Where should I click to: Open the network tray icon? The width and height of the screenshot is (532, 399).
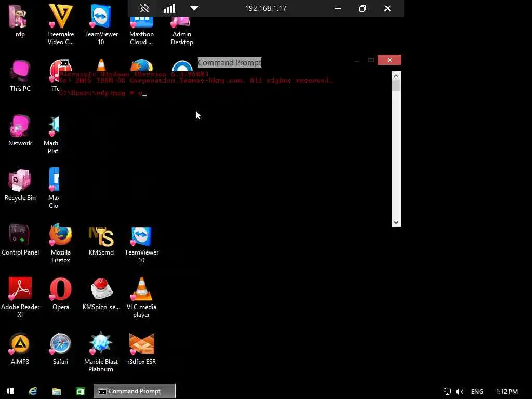(x=447, y=392)
